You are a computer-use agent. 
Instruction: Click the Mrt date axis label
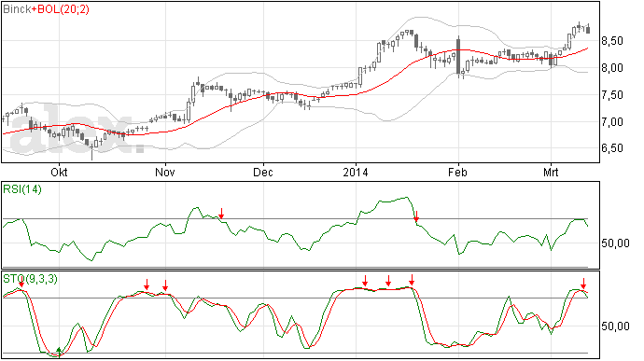[x=551, y=172]
